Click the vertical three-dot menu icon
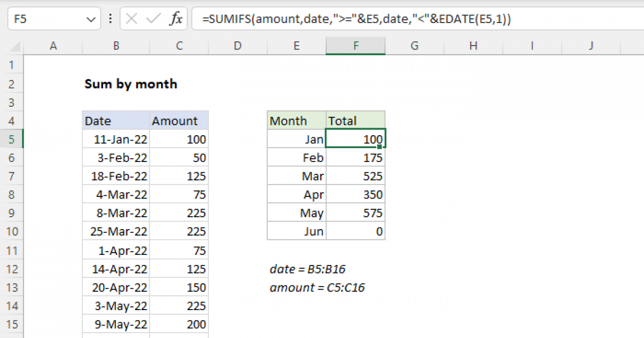The height and width of the screenshot is (338, 644). pyautogui.click(x=110, y=18)
